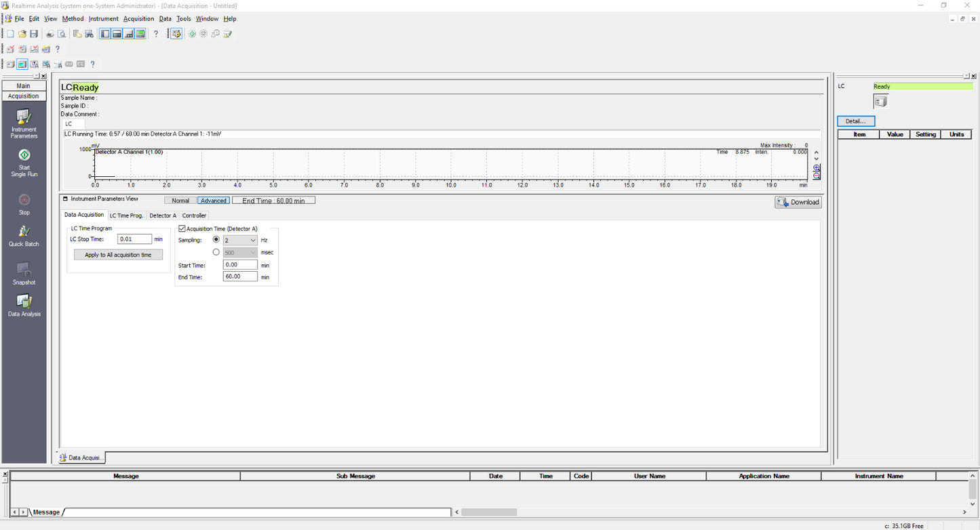Click Apply to All acquisition time
The image size is (980, 530).
tap(118, 255)
